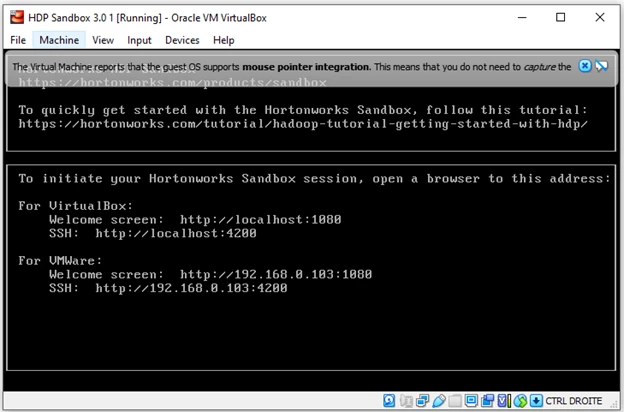
Task: Click the mouse pointer integration notification text
Action: click(291, 66)
